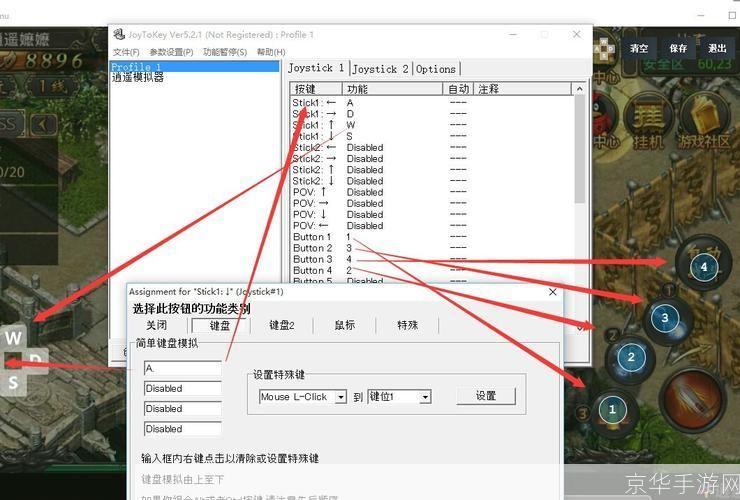Click the JoyToKey application icon in title bar
Image resolution: width=740 pixels, height=500 pixels.
pyautogui.click(x=119, y=34)
